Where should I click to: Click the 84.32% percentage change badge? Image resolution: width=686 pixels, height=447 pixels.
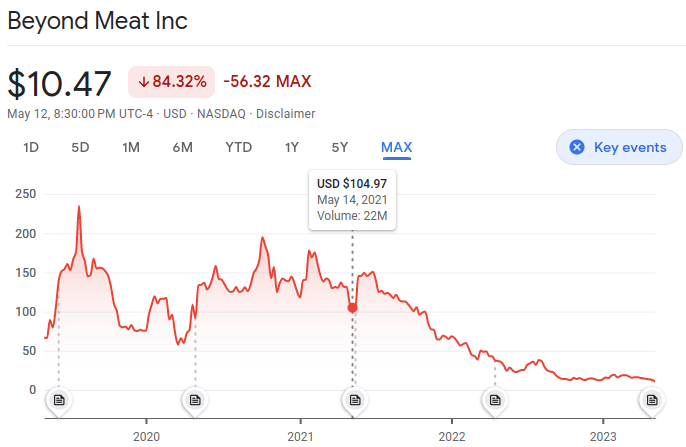coord(172,81)
